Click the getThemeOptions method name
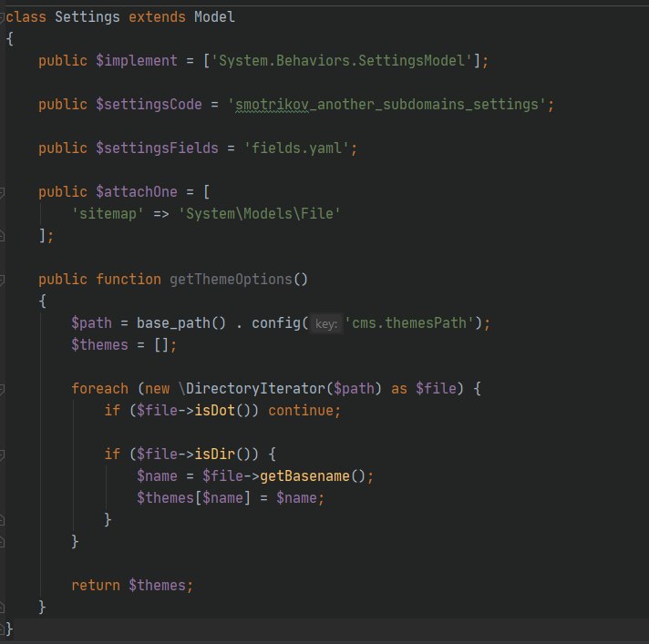649x644 pixels. point(231,280)
